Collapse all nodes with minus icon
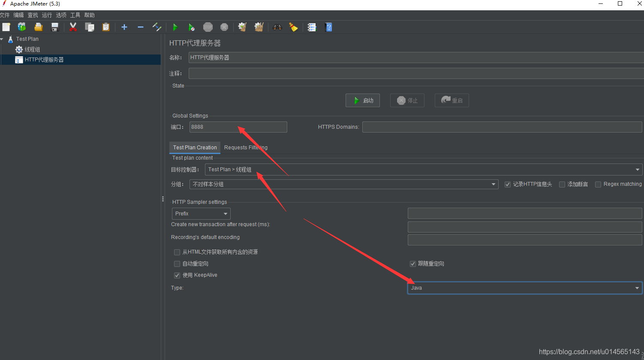This screenshot has width=644, height=360. click(141, 27)
